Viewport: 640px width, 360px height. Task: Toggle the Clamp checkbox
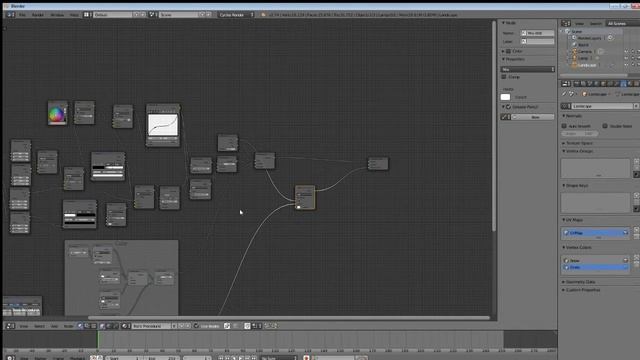click(504, 77)
